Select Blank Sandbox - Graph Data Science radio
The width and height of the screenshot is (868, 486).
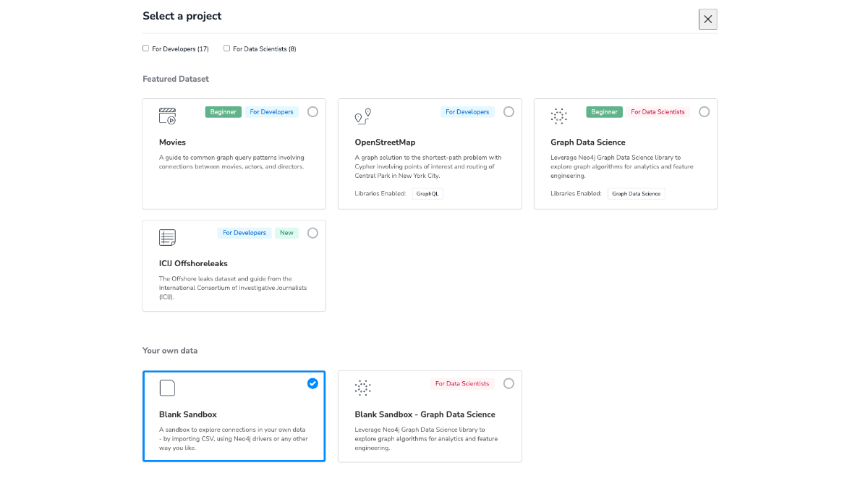[x=509, y=383]
